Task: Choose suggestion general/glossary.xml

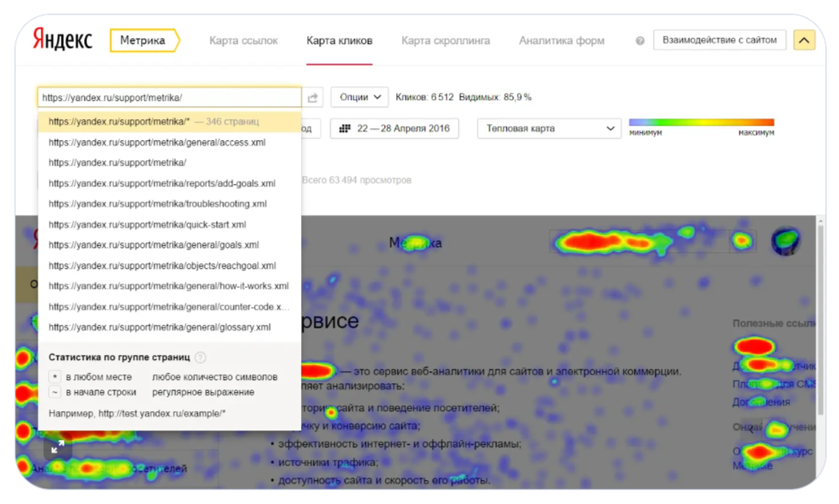Action: (x=169, y=327)
